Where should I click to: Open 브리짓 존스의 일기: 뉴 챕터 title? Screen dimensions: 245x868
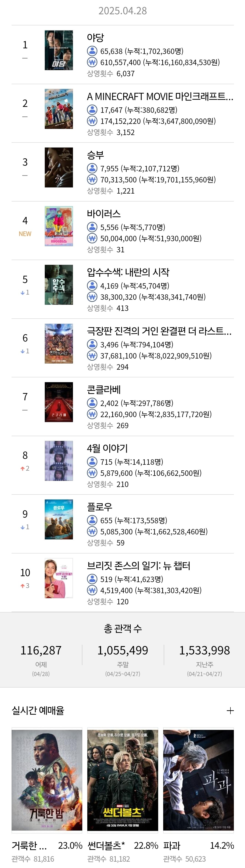coord(139,566)
